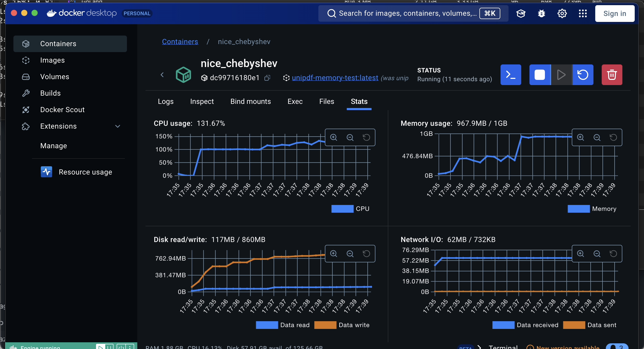Open container terminal with CLI button
The width and height of the screenshot is (644, 349).
coord(511,75)
